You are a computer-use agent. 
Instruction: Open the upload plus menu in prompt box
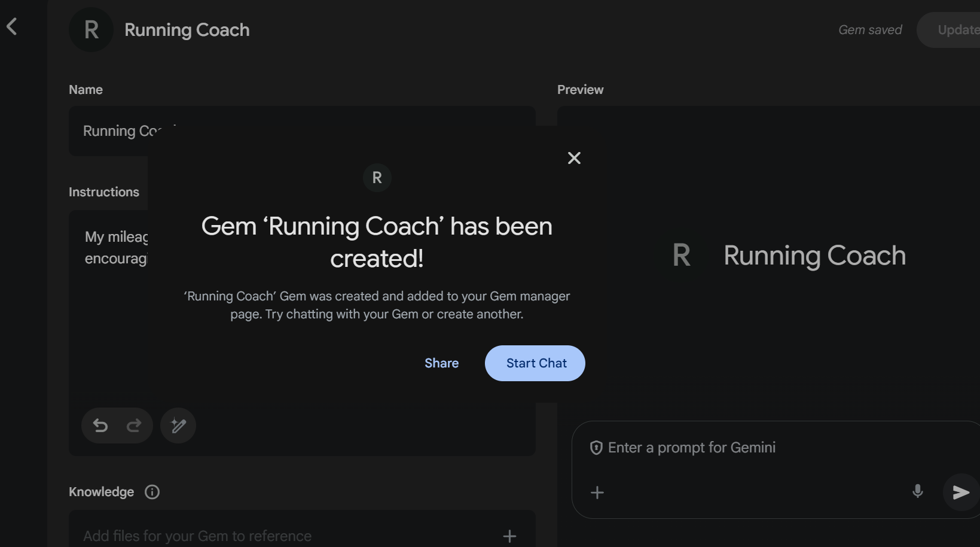click(x=597, y=493)
